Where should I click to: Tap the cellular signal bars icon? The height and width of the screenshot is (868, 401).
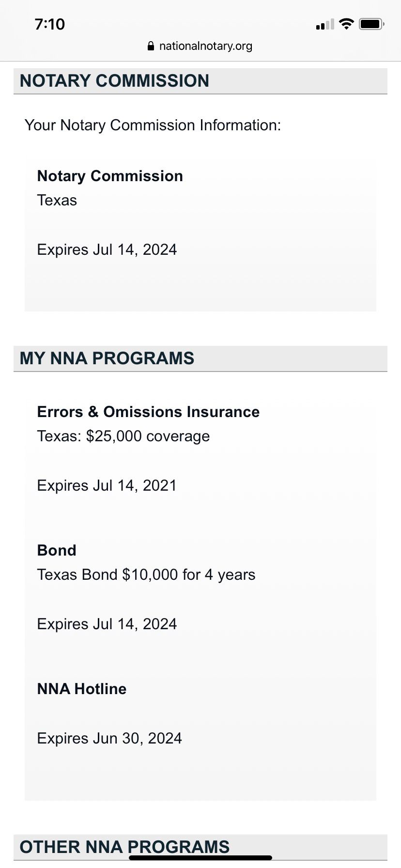(x=325, y=24)
